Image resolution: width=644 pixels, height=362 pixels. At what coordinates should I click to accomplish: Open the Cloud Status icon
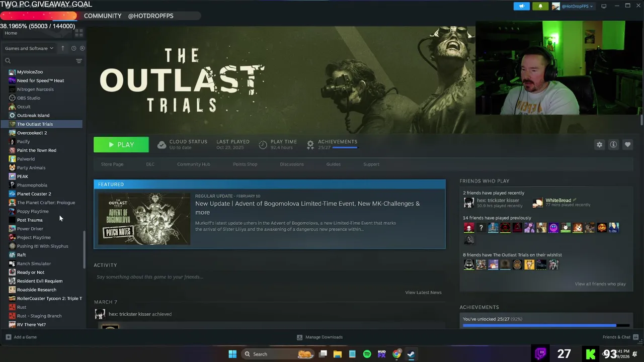click(162, 145)
